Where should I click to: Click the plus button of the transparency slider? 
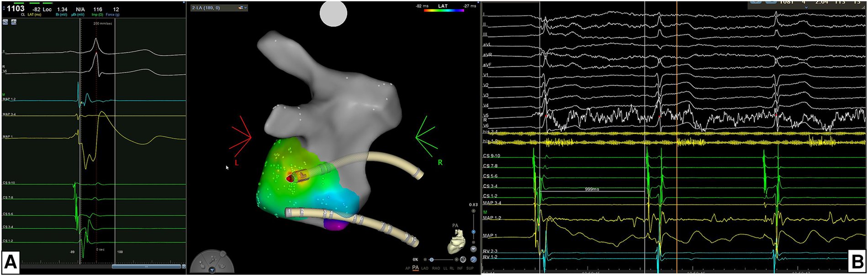(456, 260)
